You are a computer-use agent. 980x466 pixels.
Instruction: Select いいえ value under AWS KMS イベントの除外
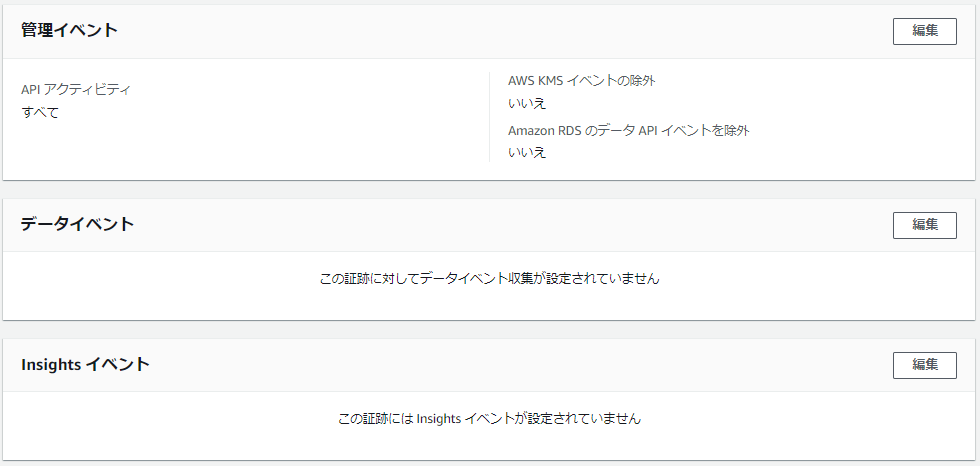527,103
